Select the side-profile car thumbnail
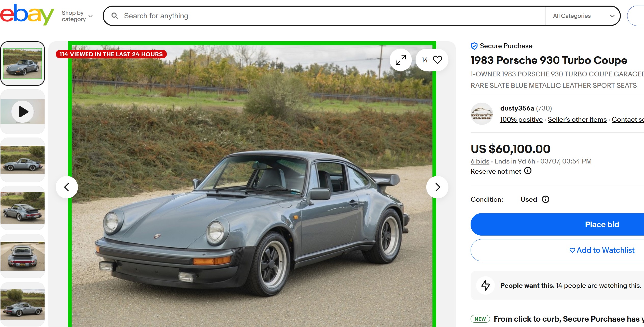The height and width of the screenshot is (327, 644). pyautogui.click(x=23, y=160)
